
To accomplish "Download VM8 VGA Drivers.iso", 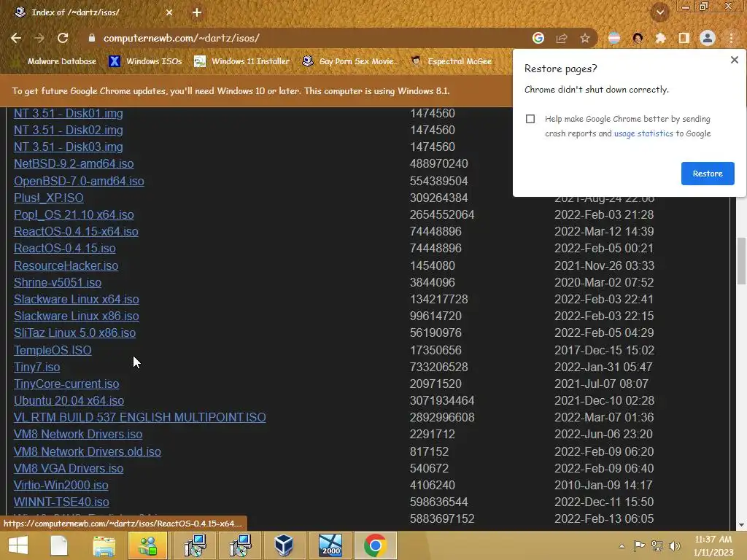I will (69, 469).
